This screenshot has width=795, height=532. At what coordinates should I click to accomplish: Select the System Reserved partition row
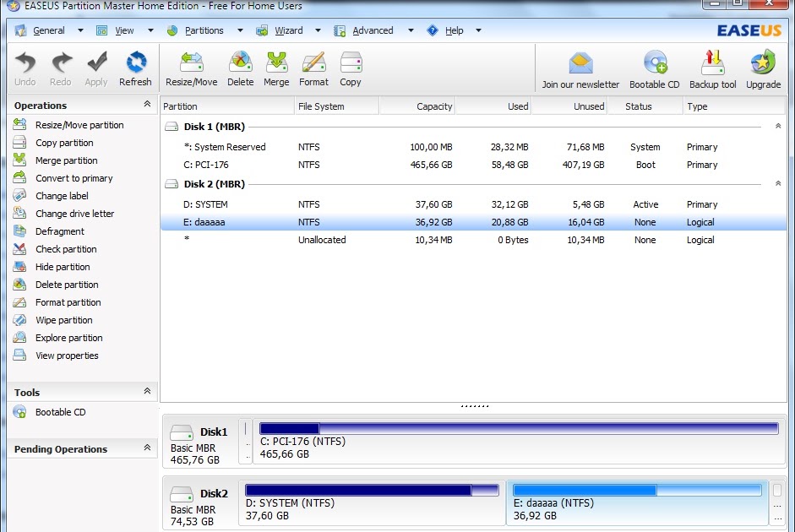click(x=474, y=147)
